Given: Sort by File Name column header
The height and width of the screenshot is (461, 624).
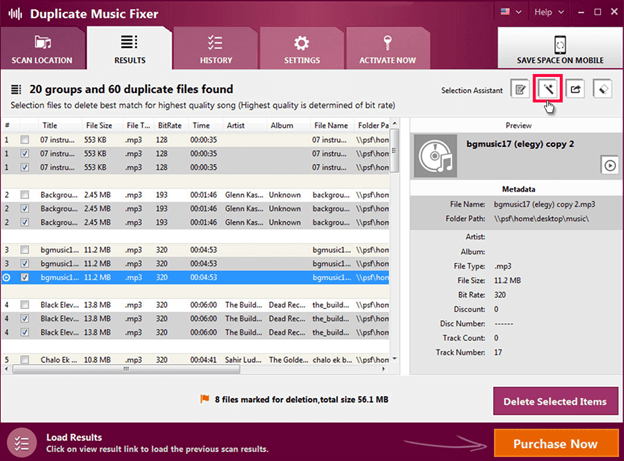Looking at the screenshot, I should pyautogui.click(x=332, y=125).
